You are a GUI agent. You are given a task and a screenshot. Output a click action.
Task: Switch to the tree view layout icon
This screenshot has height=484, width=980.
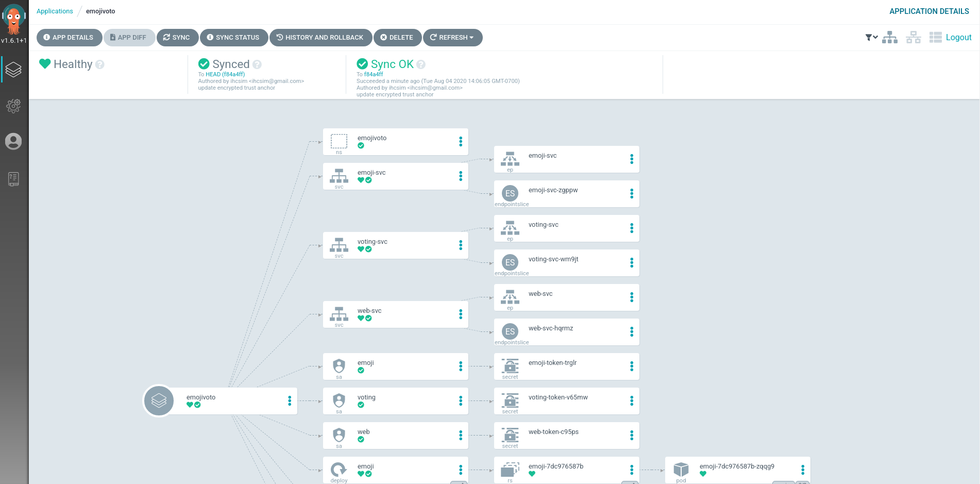pos(889,37)
